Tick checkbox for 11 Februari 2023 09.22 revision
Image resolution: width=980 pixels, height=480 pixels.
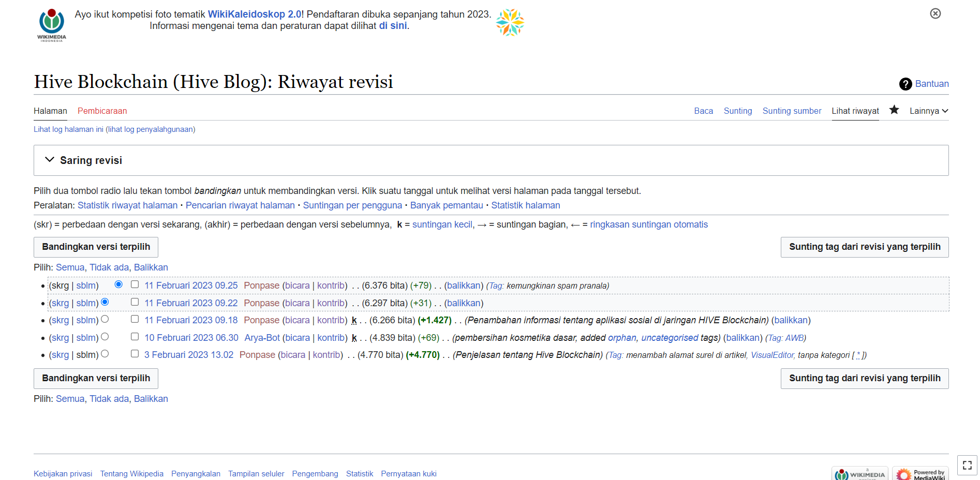135,302
